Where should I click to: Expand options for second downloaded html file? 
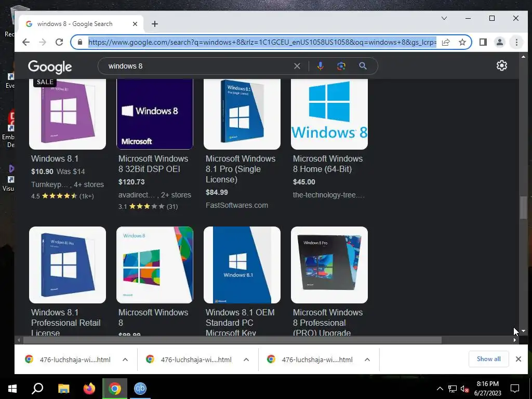tap(246, 360)
